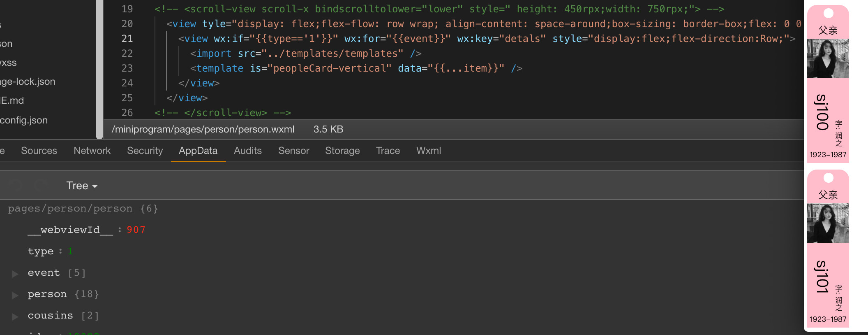The image size is (868, 335).
Task: Click white circle atop the sj100 card
Action: coord(829,13)
